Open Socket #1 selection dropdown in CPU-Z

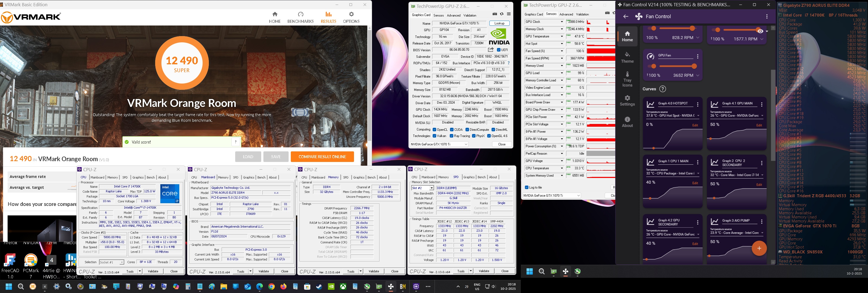coord(111,262)
